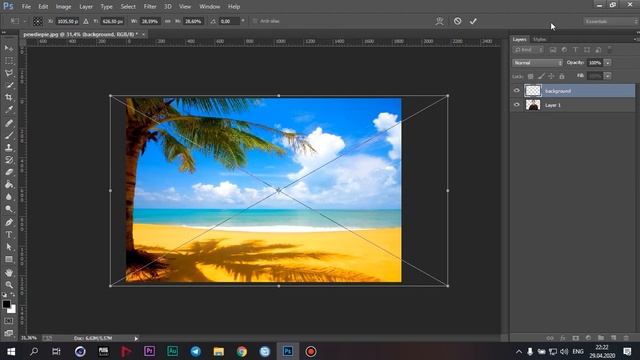The width and height of the screenshot is (640, 360).
Task: Select the Horizontal Type tool
Action: coord(9,235)
